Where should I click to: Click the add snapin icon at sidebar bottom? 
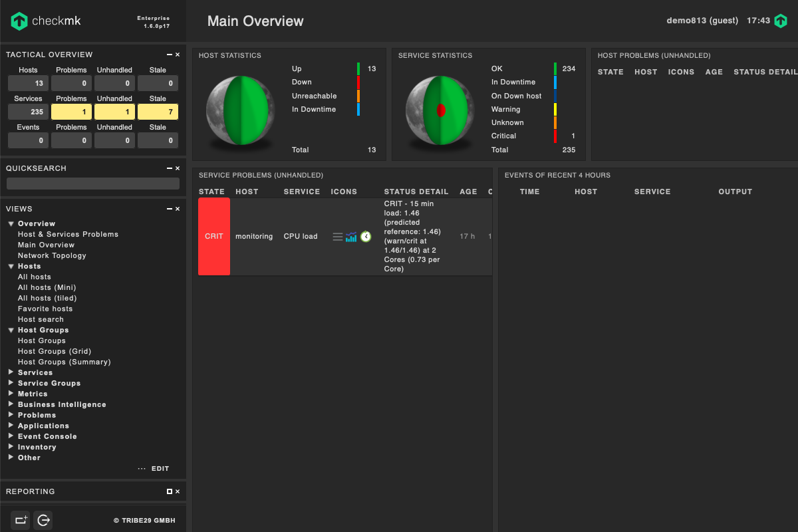[x=21, y=520]
